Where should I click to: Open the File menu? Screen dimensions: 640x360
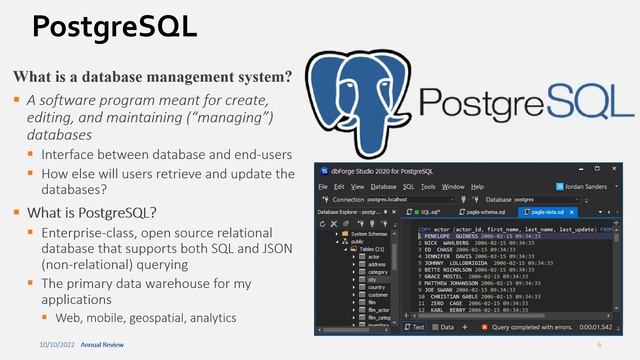coord(323,187)
